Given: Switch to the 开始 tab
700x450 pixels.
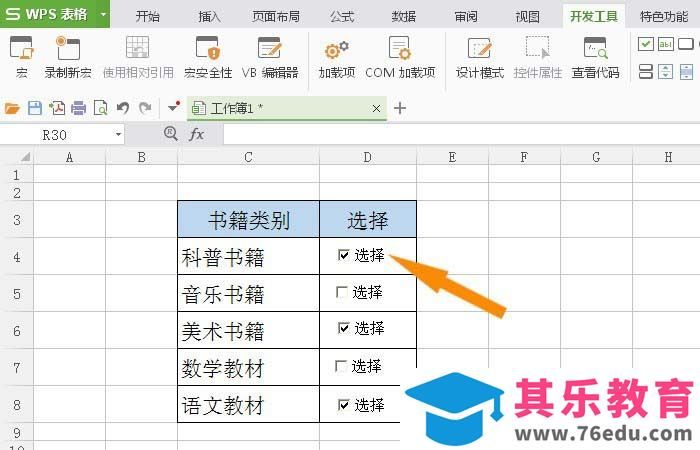Looking at the screenshot, I should [x=148, y=17].
